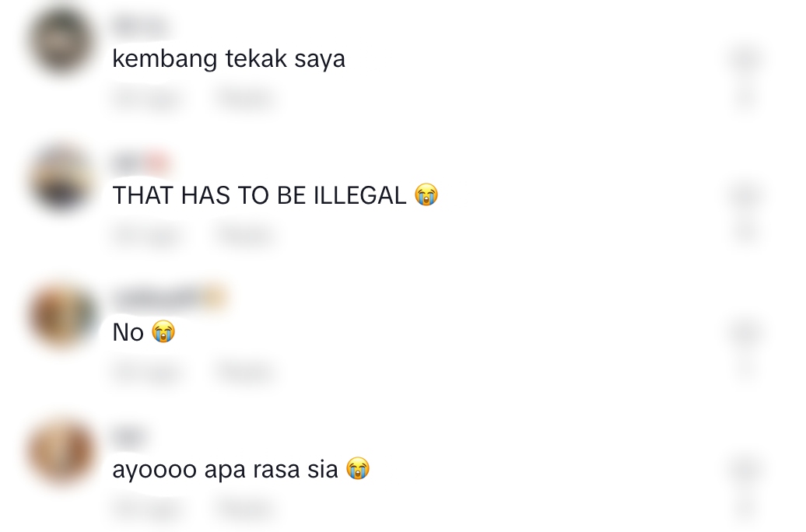Image resolution: width=806 pixels, height=532 pixels.
Task: Like the 'kembang tekak saya' comment
Action: pyautogui.click(x=745, y=59)
